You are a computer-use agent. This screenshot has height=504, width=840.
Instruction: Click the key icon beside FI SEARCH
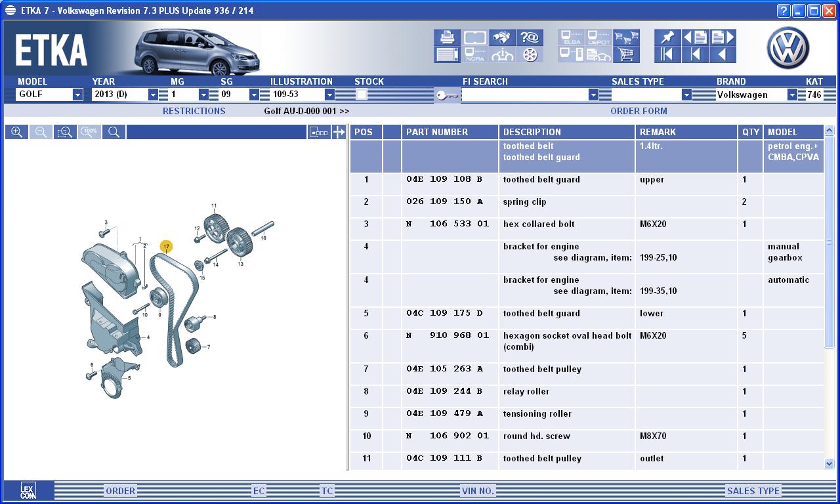[447, 96]
